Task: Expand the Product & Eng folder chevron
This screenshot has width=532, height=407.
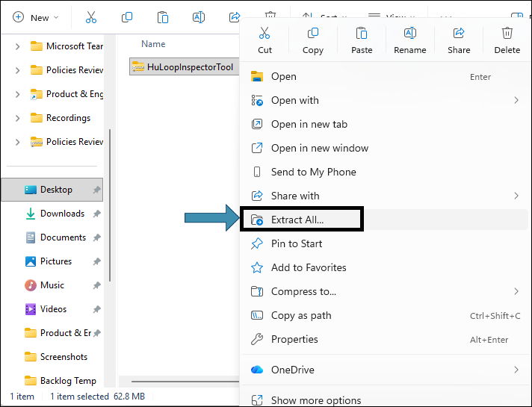Action: pyautogui.click(x=17, y=94)
